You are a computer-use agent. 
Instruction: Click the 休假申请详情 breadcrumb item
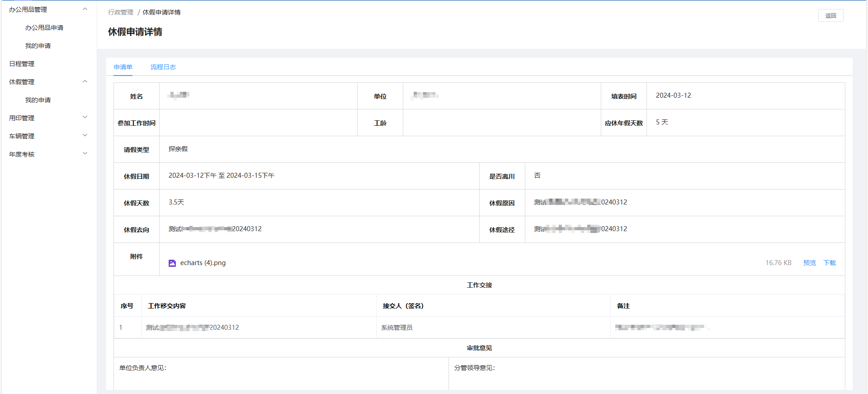(161, 12)
